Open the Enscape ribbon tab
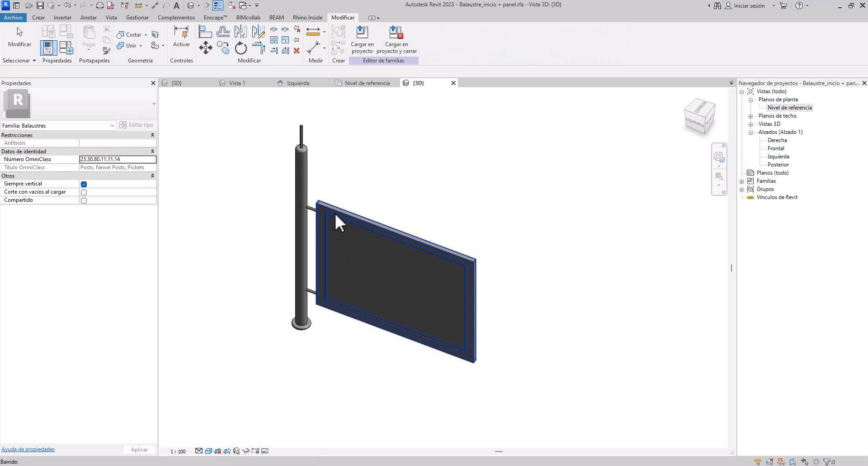The image size is (868, 466). pyautogui.click(x=215, y=17)
